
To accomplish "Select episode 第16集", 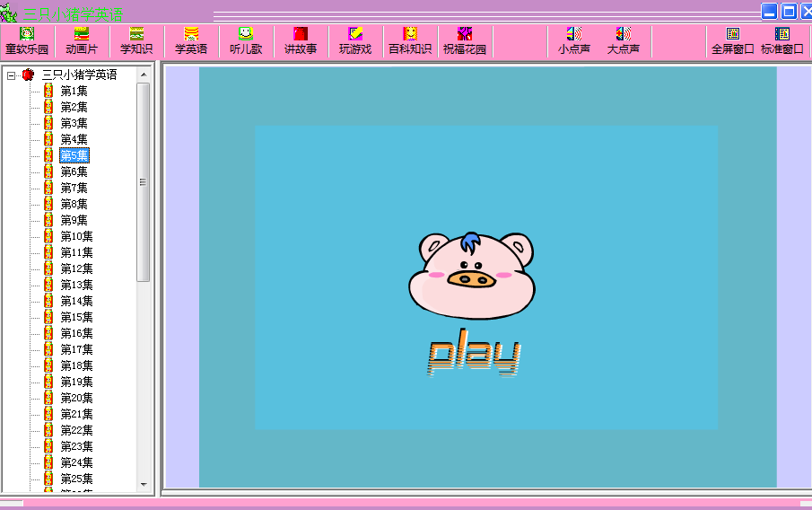I will [x=76, y=333].
